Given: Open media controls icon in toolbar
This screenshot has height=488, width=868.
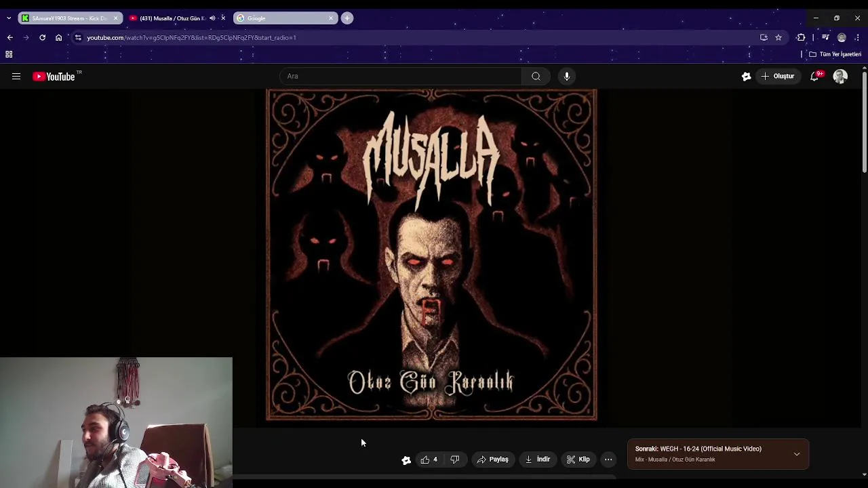Looking at the screenshot, I should coord(825,37).
